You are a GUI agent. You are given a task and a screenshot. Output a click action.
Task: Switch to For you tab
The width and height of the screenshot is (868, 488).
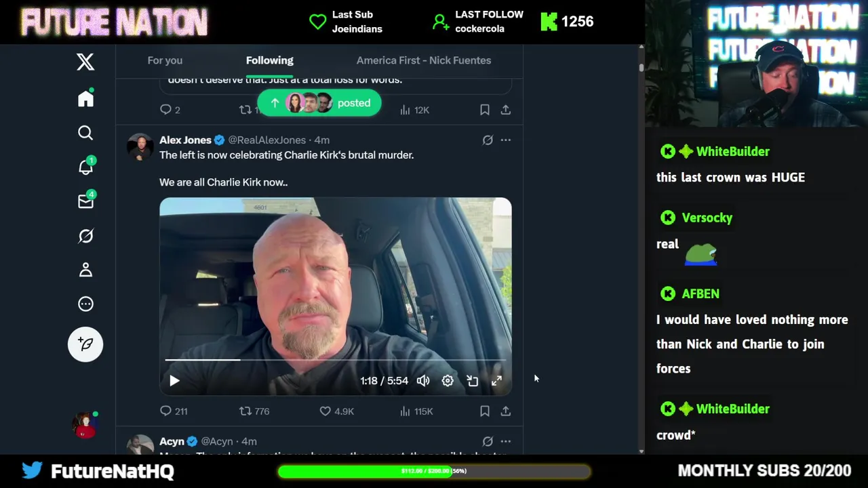click(165, 60)
